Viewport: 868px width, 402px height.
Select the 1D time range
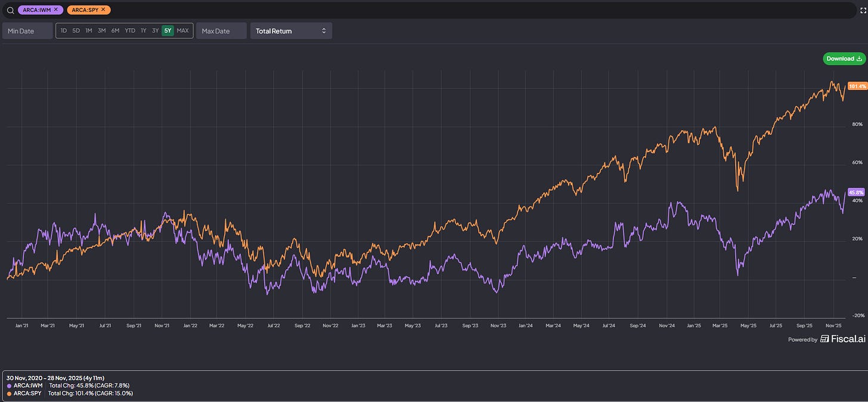63,30
